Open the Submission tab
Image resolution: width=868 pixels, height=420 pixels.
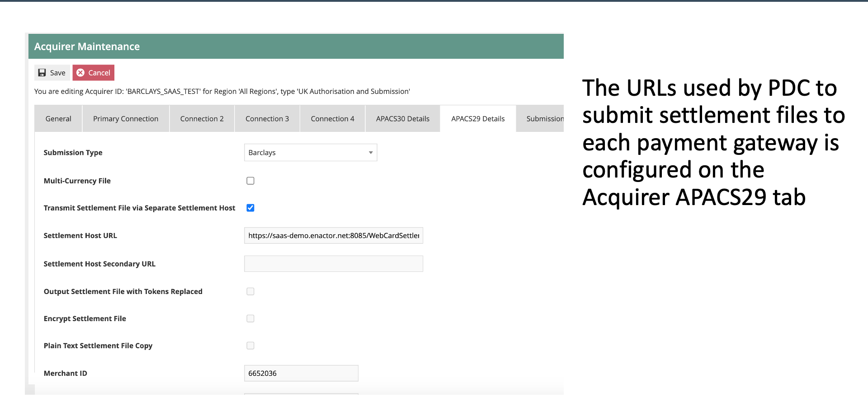pos(545,118)
